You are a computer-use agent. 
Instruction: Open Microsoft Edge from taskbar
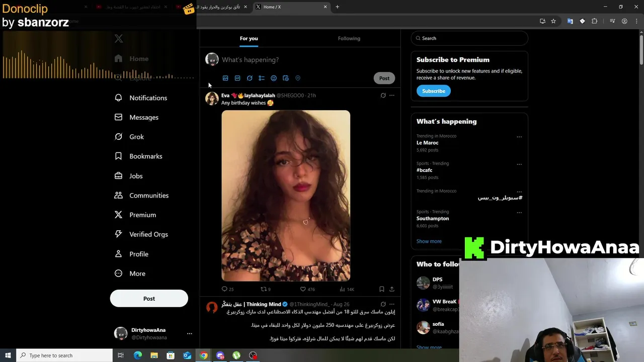138,355
